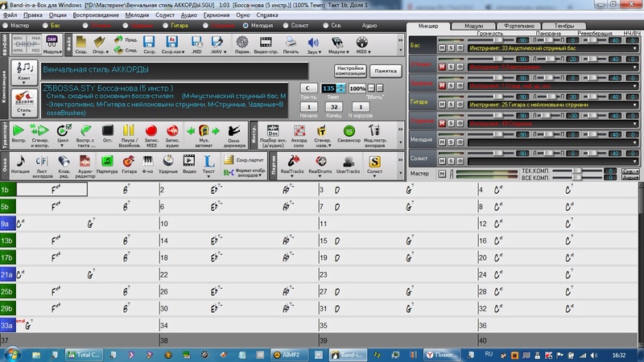Open the RealTracks dropdown
The image size is (644, 362).
tap(292, 176)
